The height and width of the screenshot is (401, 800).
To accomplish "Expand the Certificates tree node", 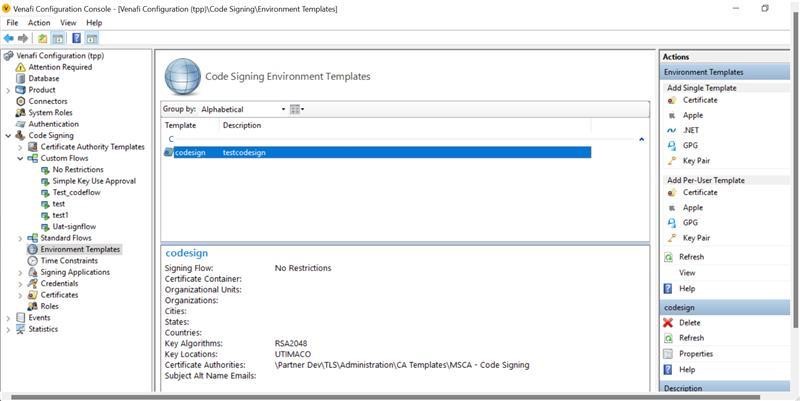I will point(20,295).
